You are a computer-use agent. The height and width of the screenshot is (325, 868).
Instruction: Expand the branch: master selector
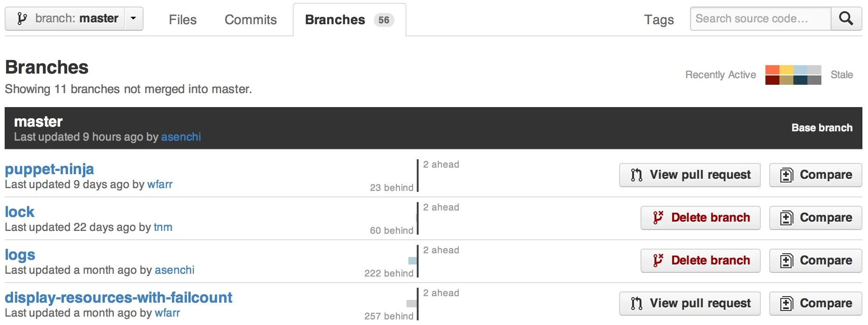(x=74, y=19)
